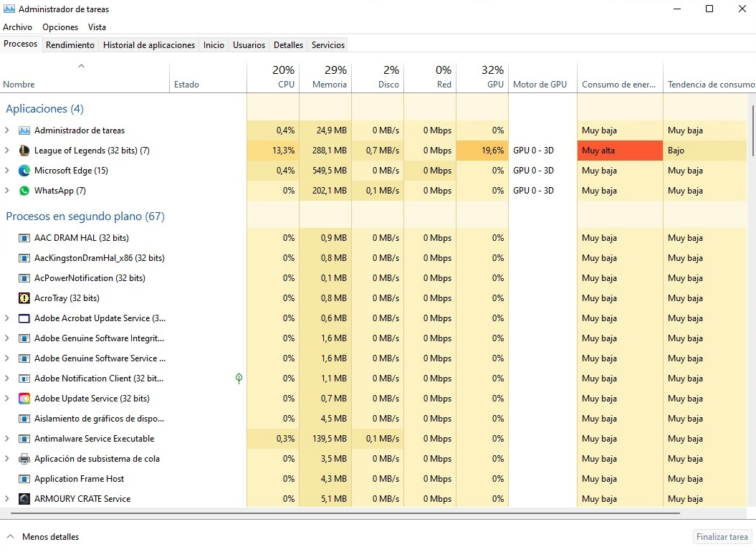Sort by the CPU column header
Image resolution: width=756 pixels, height=552 pixels.
coord(273,77)
